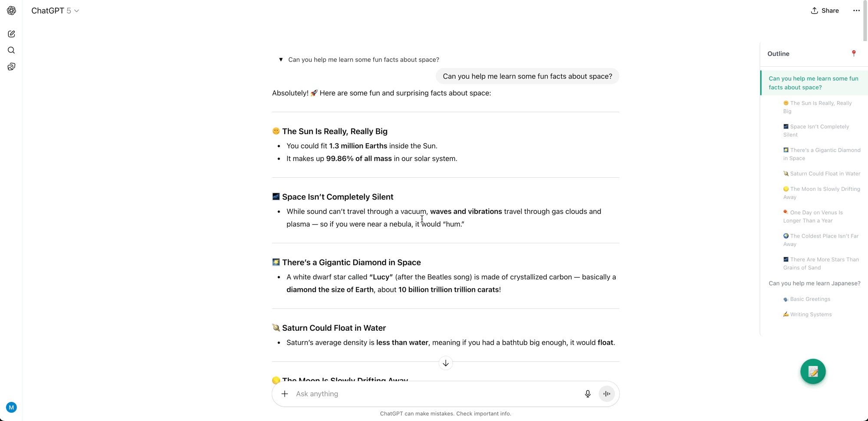Select the Japanese conversation in the Outline
This screenshot has height=421, width=868.
(814, 283)
